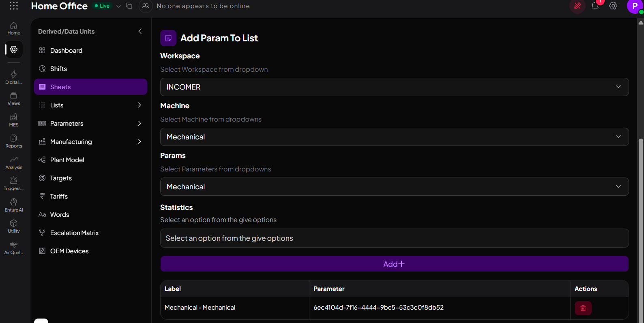Open Tariffs in sidebar
This screenshot has width=644, height=323.
click(x=90, y=196)
